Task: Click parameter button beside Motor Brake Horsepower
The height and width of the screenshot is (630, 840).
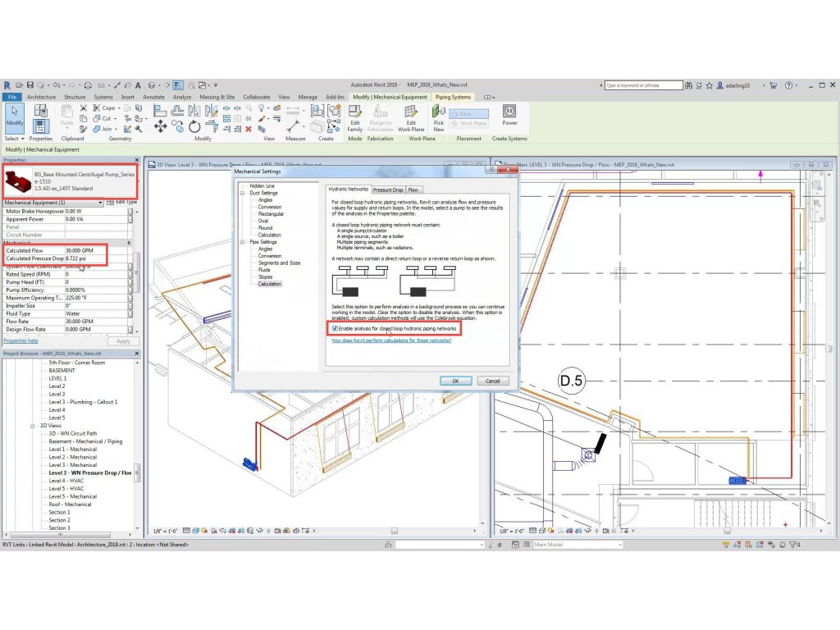Action: tap(130, 212)
